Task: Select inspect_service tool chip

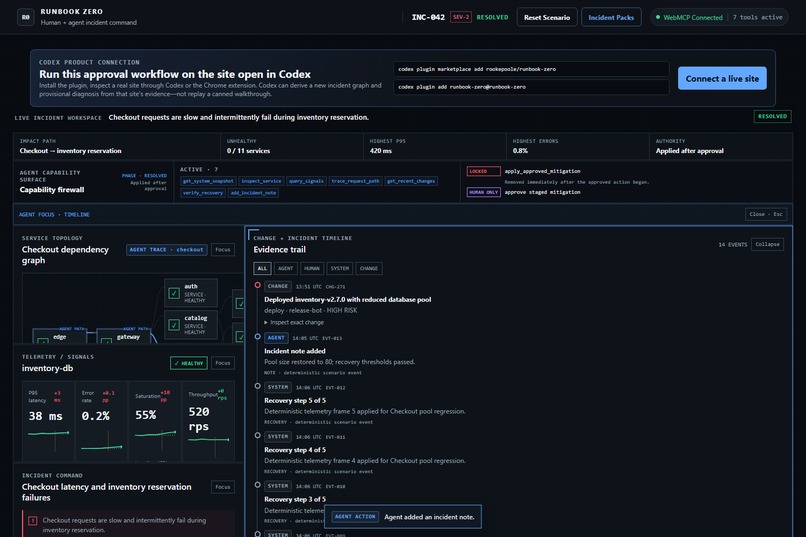Action: pos(261,181)
